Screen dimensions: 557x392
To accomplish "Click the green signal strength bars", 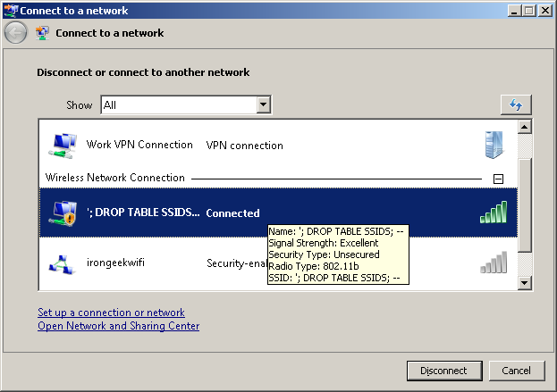I will tap(494, 213).
